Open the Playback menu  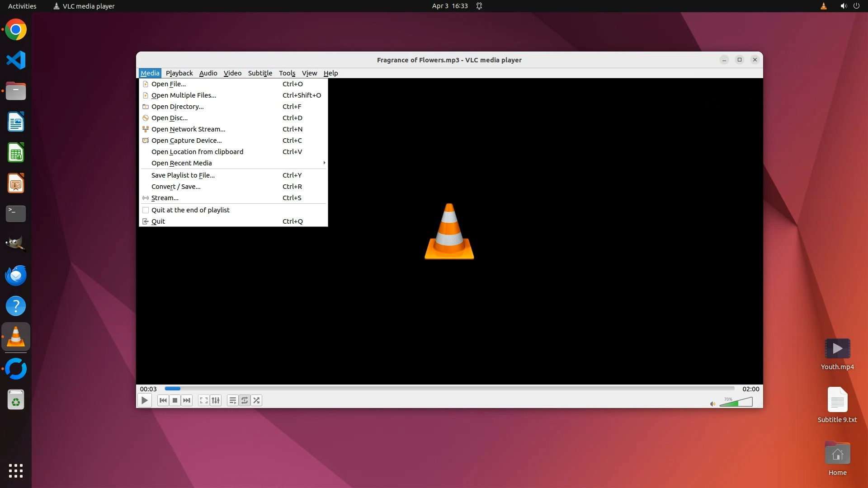tap(179, 73)
